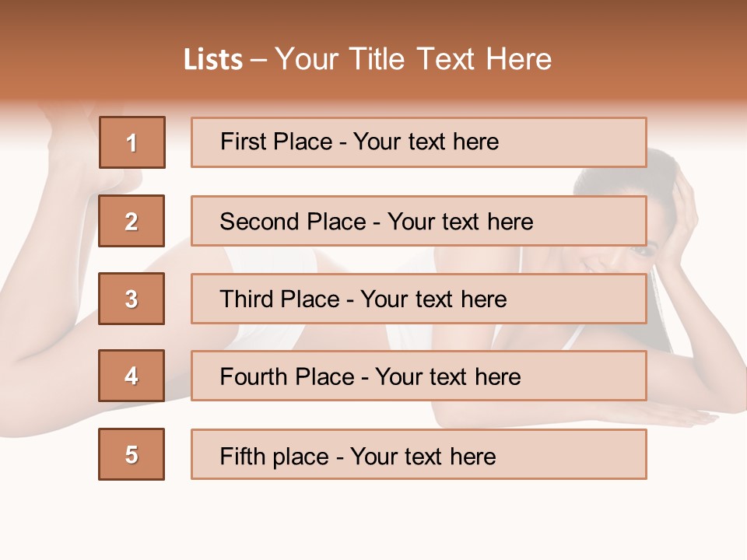Click the Fourth Place text bar
The width and height of the screenshot is (747, 560).
419,376
